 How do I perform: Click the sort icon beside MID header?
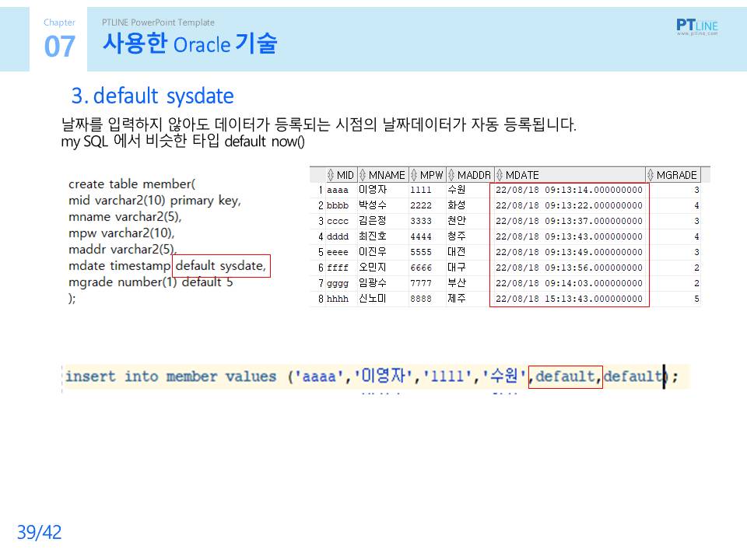[x=331, y=175]
